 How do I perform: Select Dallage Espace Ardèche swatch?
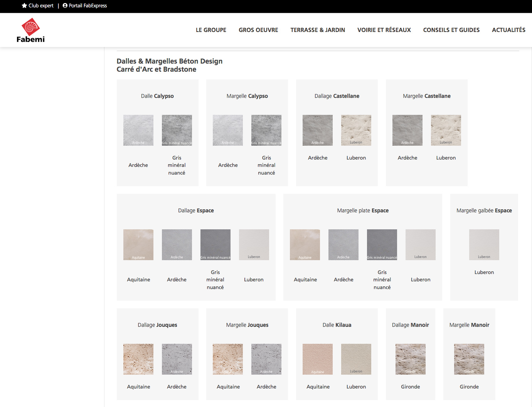pos(177,245)
